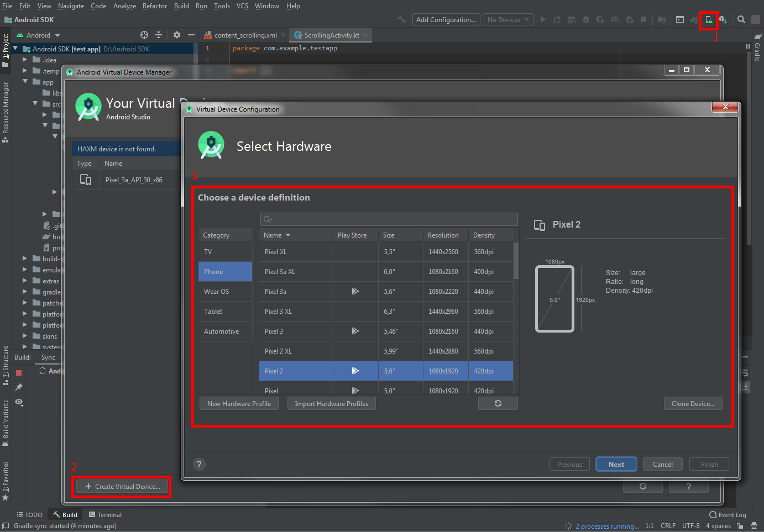764x532 pixels.
Task: Click the device table vertical scrollbar
Action: pyautogui.click(x=516, y=261)
